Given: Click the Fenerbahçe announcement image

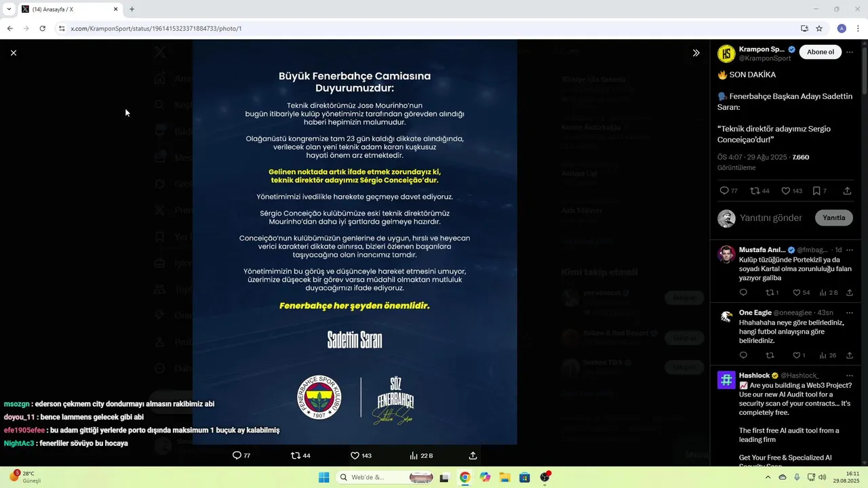Looking at the screenshot, I should pos(355,242).
